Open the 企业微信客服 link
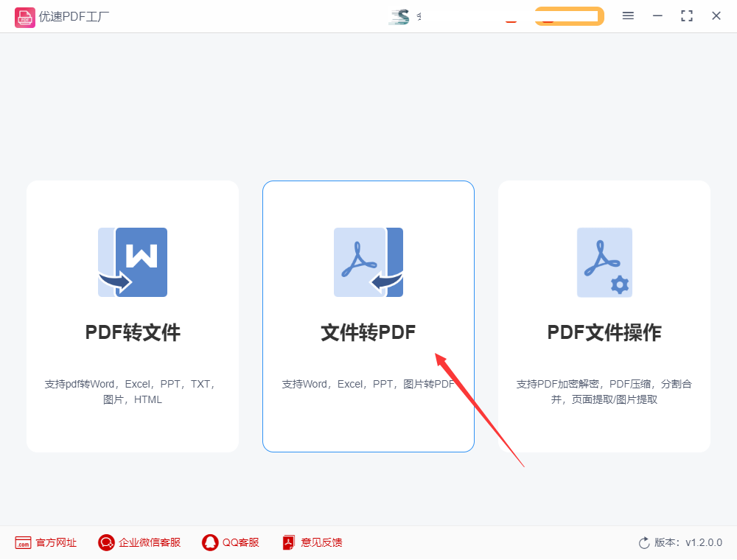This screenshot has height=560, width=737. click(x=150, y=542)
